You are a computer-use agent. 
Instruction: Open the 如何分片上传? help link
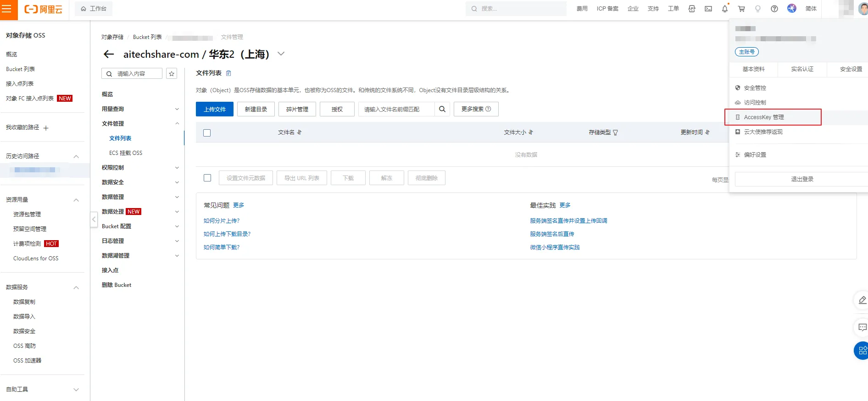[222, 221]
